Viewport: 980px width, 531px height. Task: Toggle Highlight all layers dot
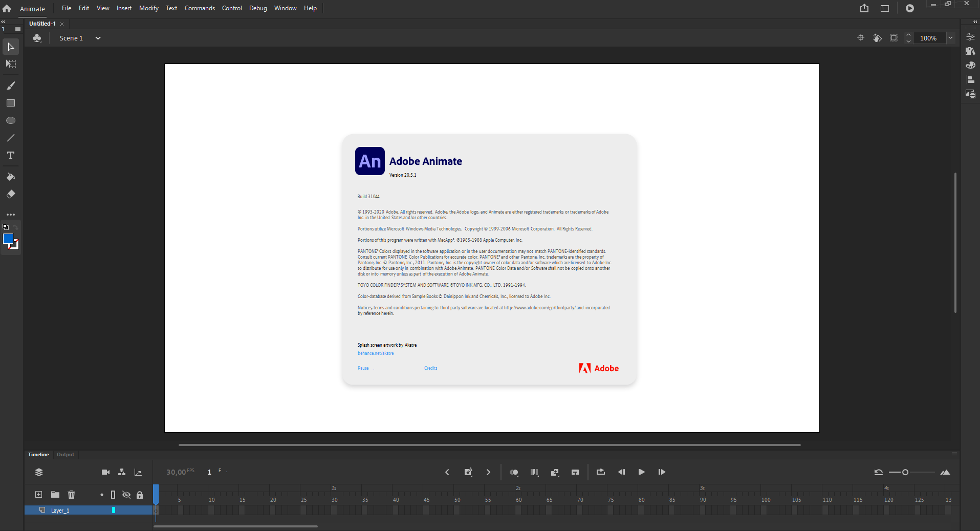(102, 495)
